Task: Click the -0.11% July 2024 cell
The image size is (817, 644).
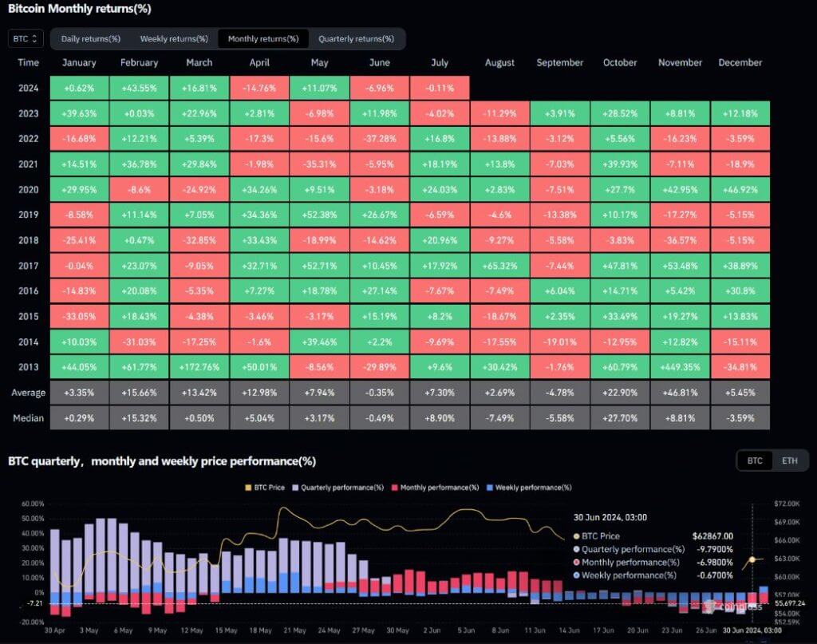Action: [440, 88]
